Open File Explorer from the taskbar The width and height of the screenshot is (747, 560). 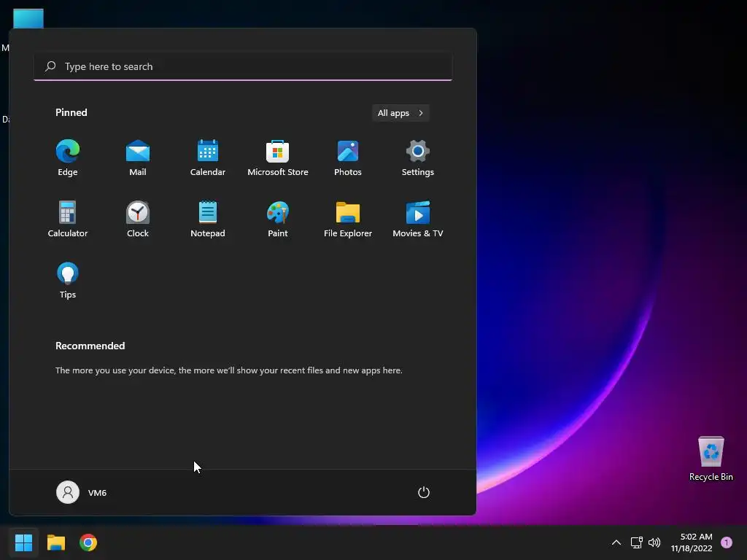click(x=55, y=542)
